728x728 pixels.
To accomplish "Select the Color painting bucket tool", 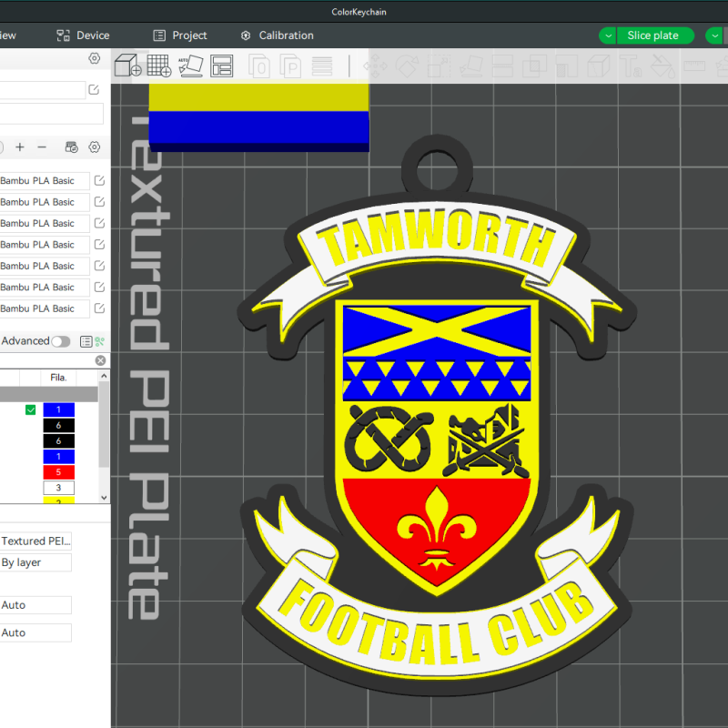I will click(662, 66).
